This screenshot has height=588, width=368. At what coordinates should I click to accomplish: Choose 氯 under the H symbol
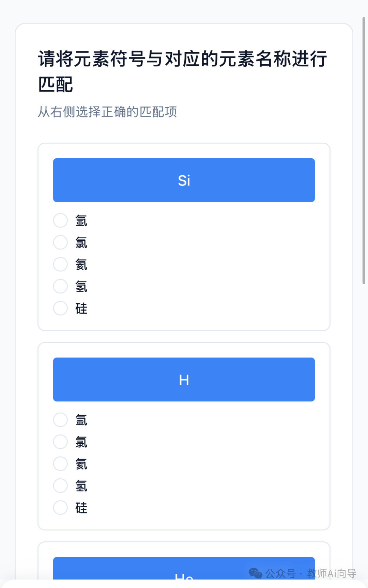click(x=60, y=442)
